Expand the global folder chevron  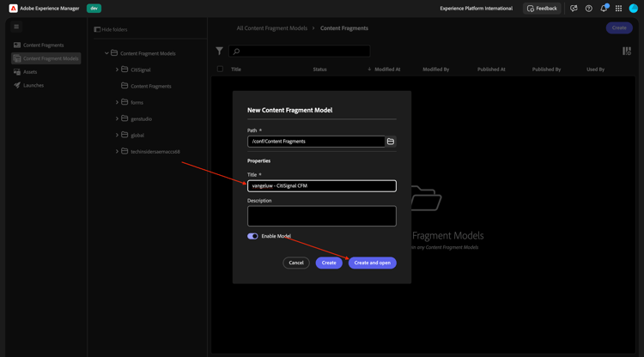pyautogui.click(x=117, y=135)
